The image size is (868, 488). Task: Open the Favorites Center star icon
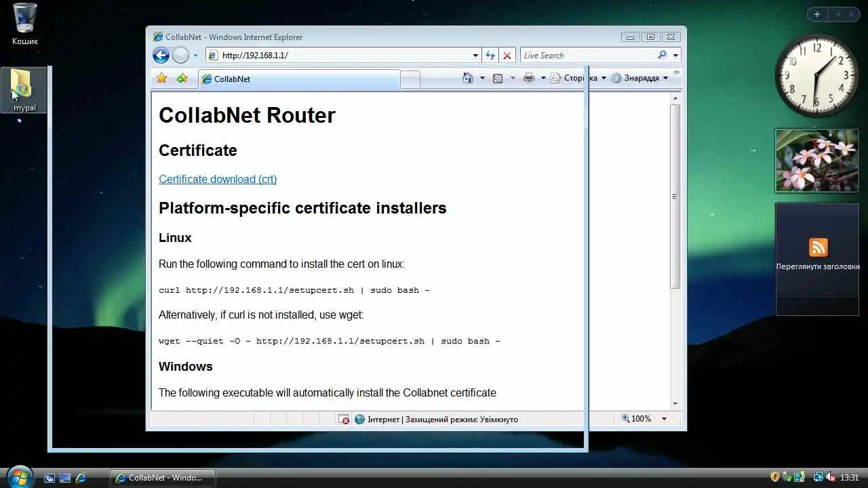(x=161, y=79)
